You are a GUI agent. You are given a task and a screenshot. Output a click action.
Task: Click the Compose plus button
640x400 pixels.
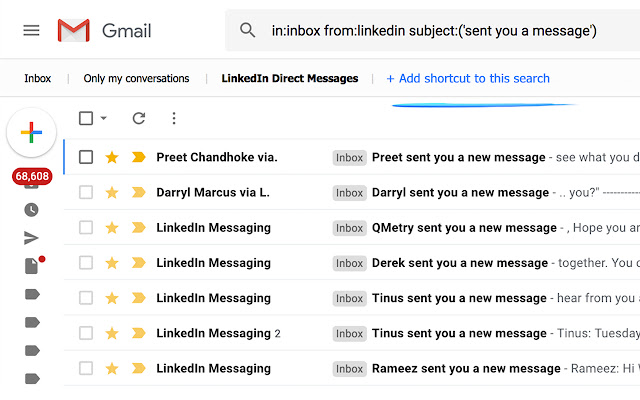click(31, 132)
